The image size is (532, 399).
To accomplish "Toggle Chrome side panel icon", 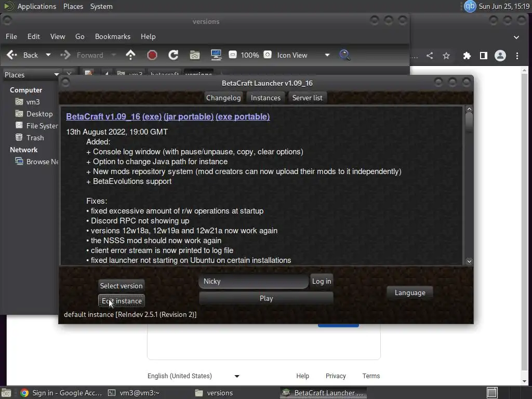I will pyautogui.click(x=484, y=56).
